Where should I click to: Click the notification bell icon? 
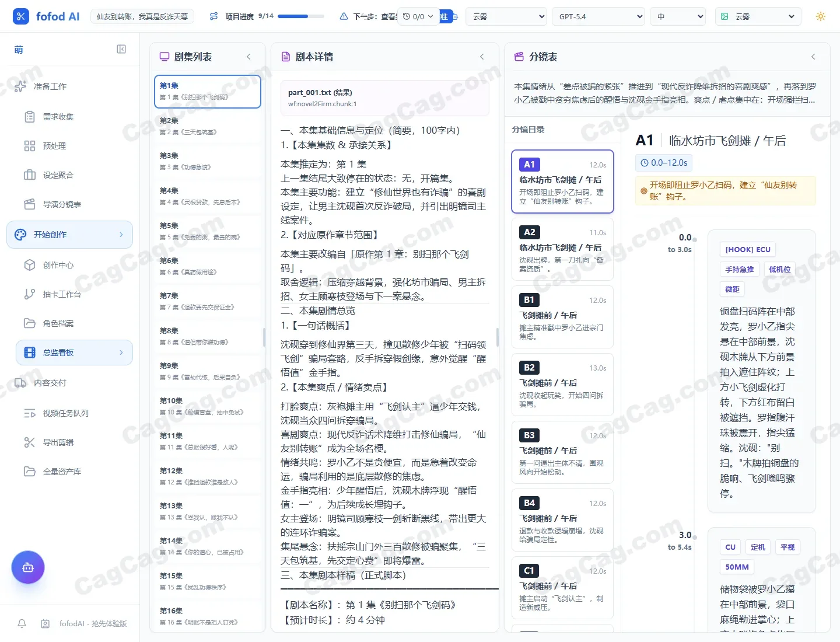(22, 623)
